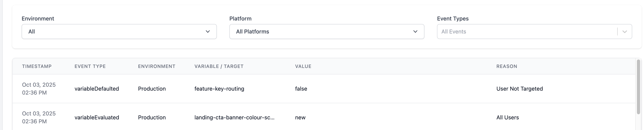Click the Environment table column header
644x130 pixels.
tap(156, 66)
